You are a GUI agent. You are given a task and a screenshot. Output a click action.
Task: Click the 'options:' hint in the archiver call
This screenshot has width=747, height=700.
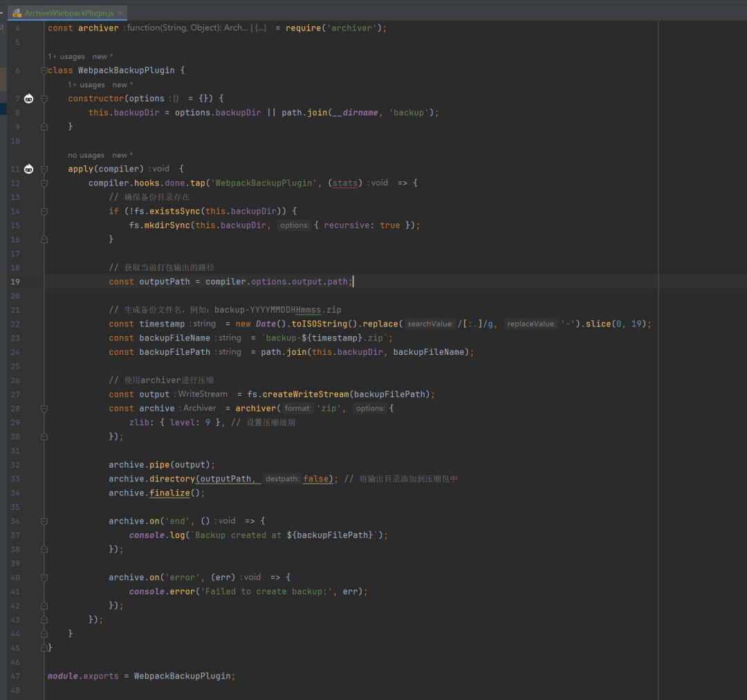[x=369, y=408]
